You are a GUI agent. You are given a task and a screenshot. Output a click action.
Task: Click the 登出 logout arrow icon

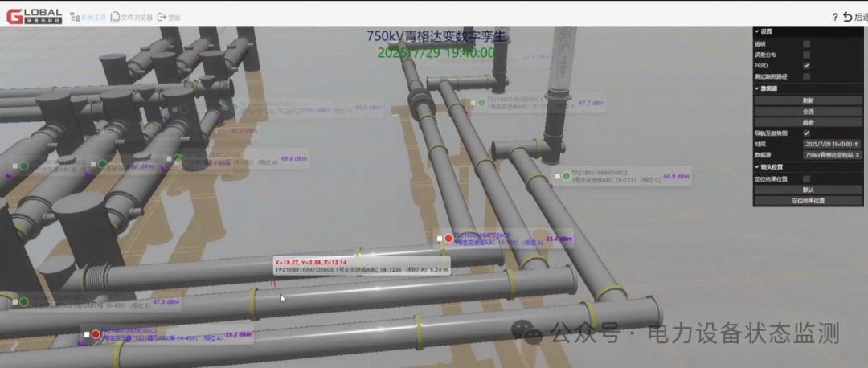click(x=162, y=17)
